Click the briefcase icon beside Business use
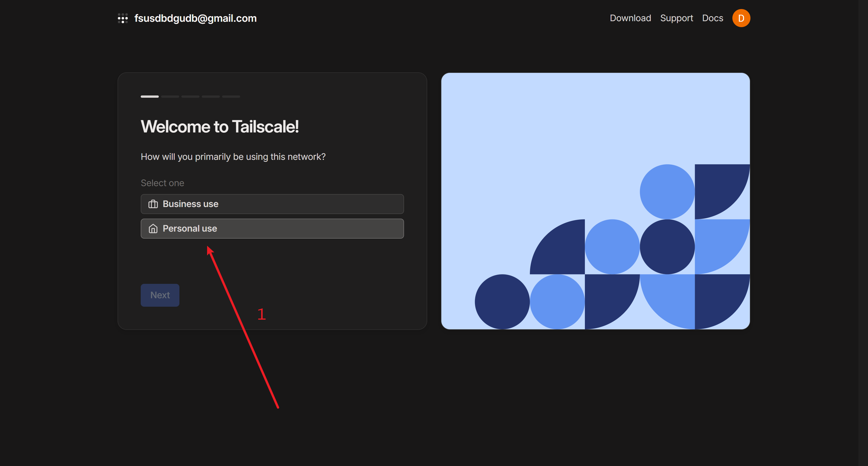This screenshot has width=868, height=466. [153, 204]
